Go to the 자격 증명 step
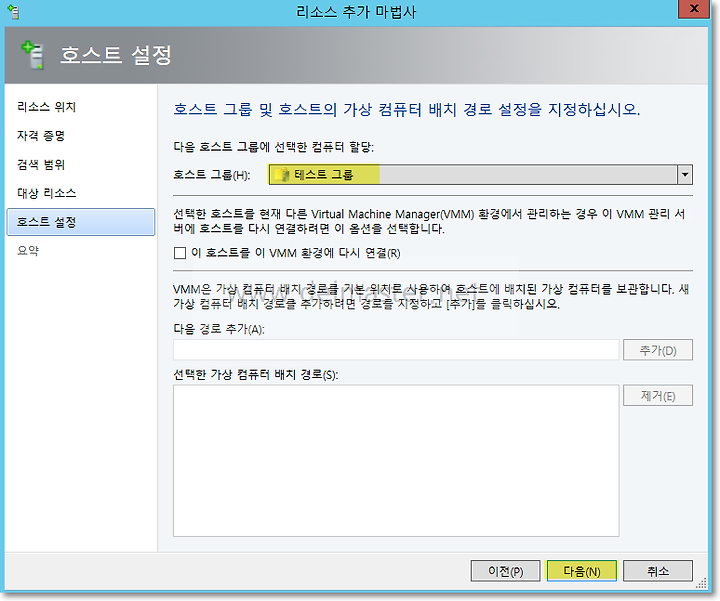The width and height of the screenshot is (720, 601). pos(41,136)
